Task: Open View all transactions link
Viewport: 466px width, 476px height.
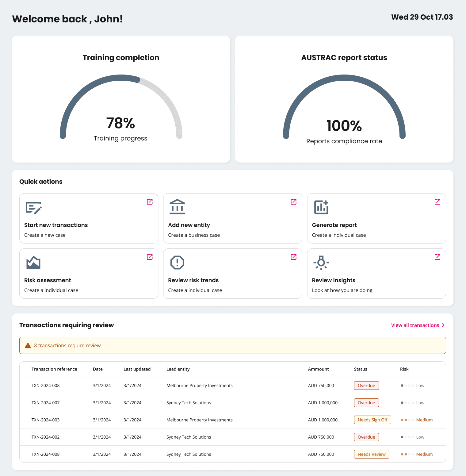Action: pyautogui.click(x=415, y=325)
